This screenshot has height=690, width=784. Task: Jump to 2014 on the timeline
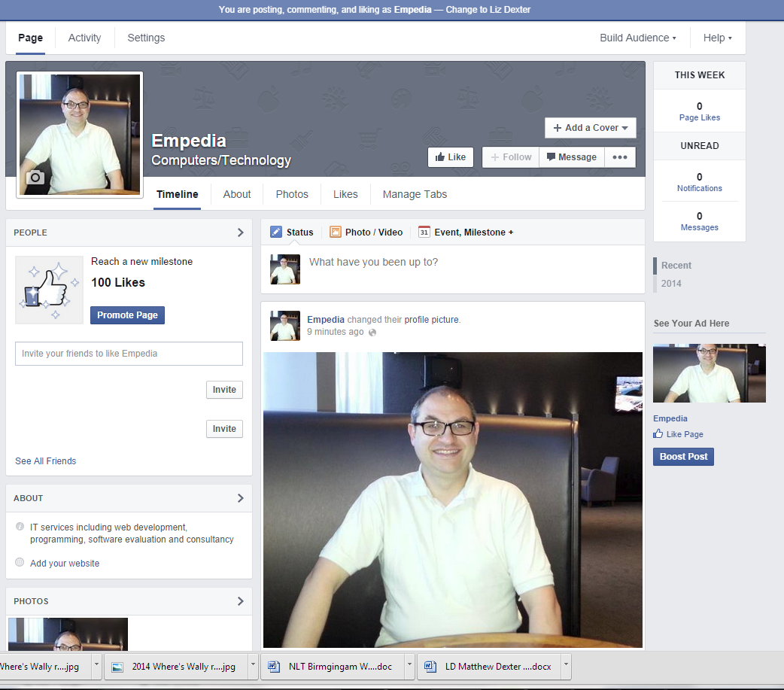click(671, 284)
